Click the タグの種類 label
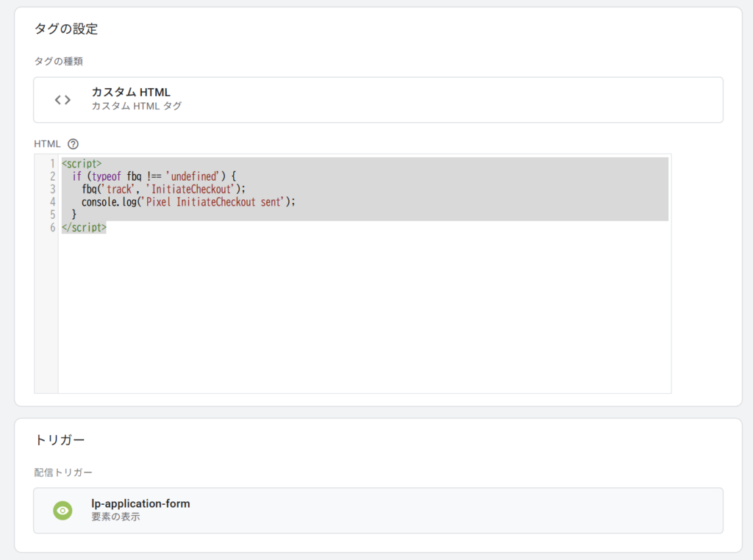Image resolution: width=753 pixels, height=560 pixels. (x=58, y=62)
